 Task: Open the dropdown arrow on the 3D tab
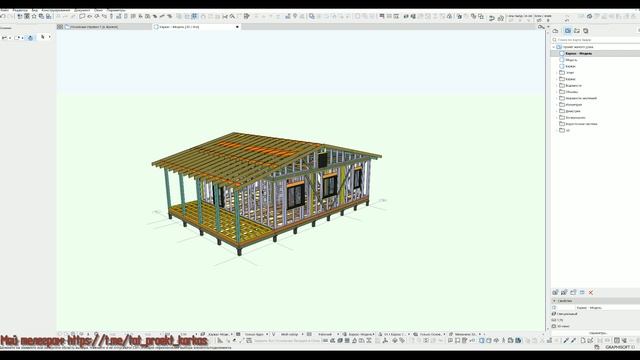(237, 27)
